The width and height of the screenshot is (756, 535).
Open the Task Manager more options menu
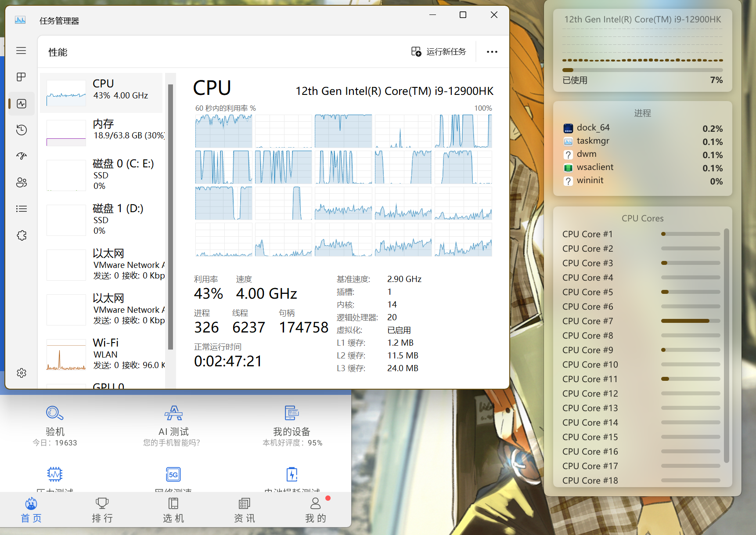pos(492,51)
